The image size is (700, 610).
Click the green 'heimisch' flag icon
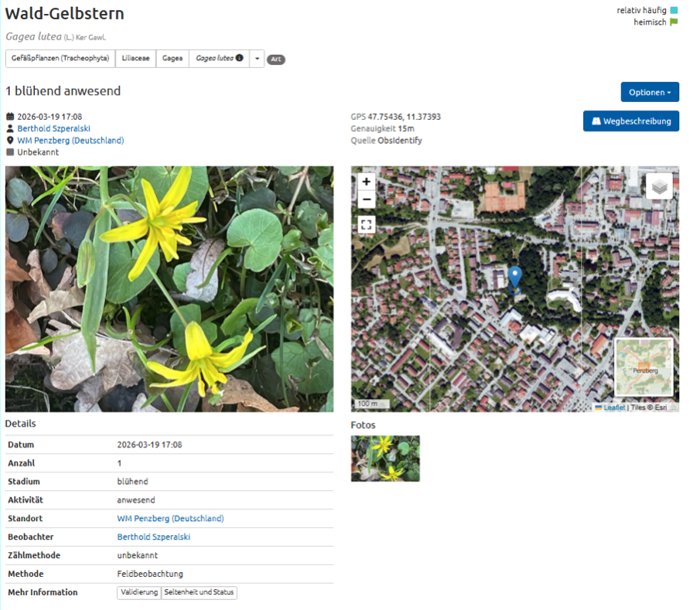[674, 22]
